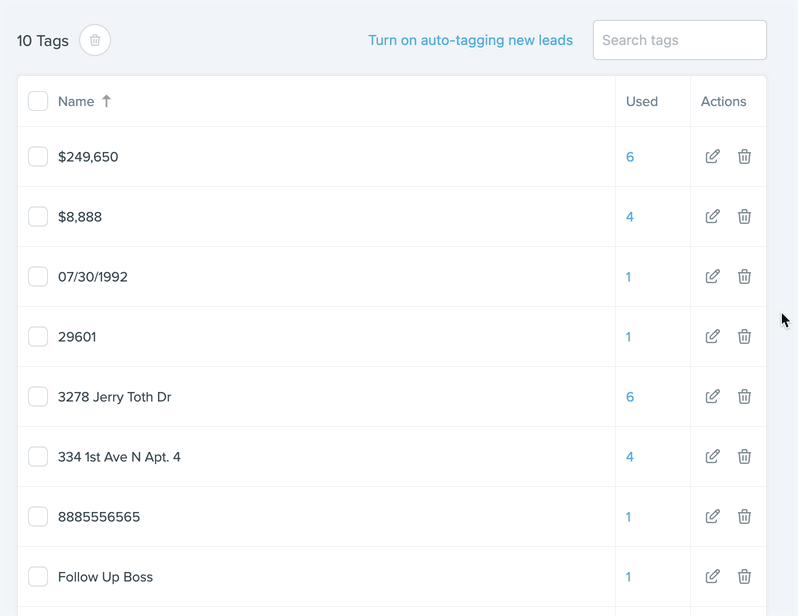Edit the $249,650 tag
Viewport: 798px width, 616px height.
pos(712,157)
